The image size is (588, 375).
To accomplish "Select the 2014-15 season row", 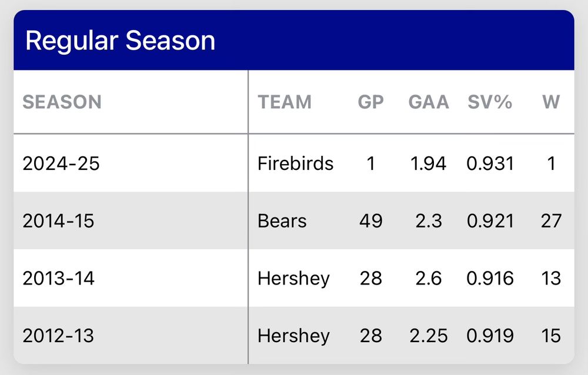I will (294, 220).
